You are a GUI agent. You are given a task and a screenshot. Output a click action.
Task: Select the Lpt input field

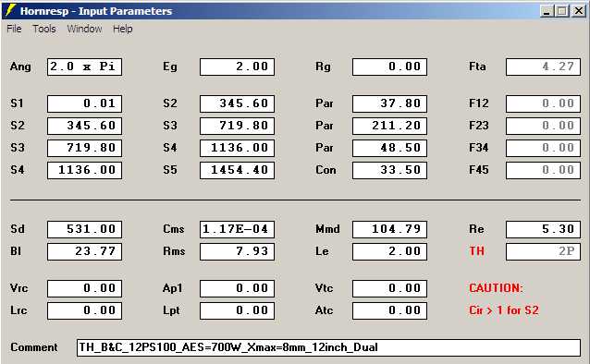(237, 310)
